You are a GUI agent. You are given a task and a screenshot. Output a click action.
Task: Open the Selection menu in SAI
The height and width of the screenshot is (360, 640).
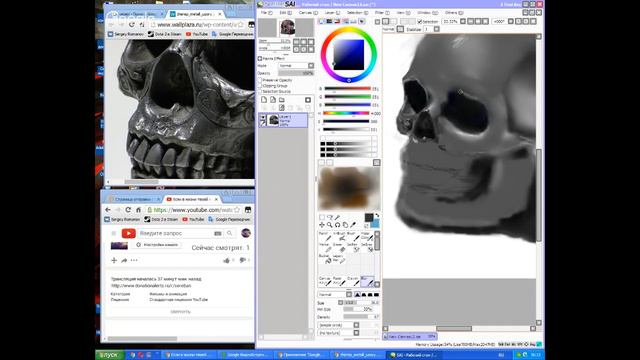[357, 13]
